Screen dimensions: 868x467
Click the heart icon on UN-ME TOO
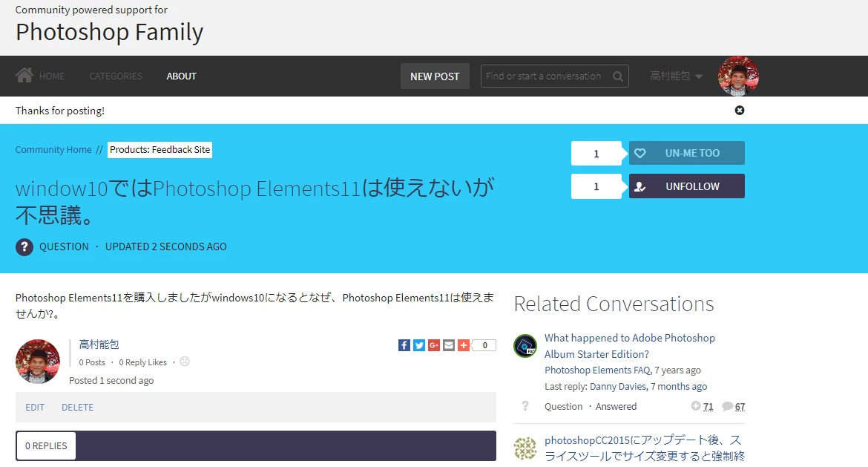[x=640, y=154]
